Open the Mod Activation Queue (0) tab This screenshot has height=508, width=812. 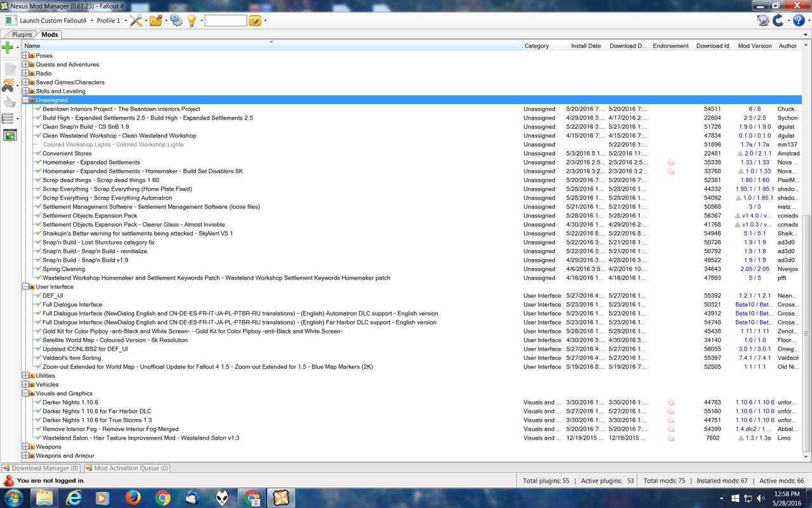127,468
